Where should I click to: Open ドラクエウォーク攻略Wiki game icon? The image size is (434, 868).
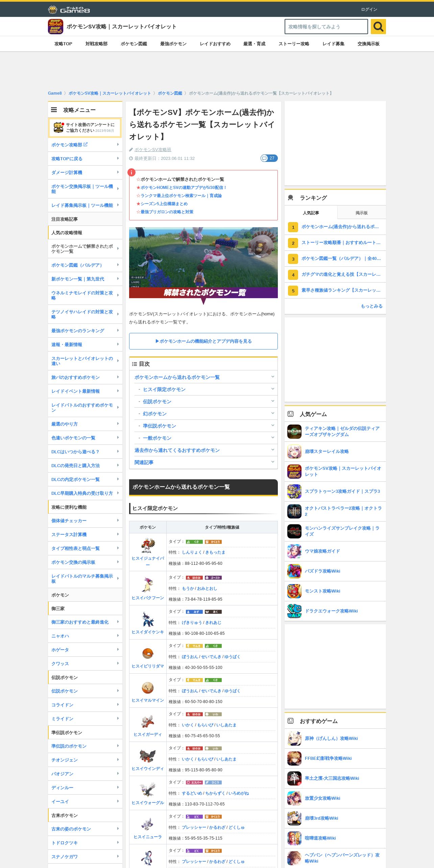294,611
